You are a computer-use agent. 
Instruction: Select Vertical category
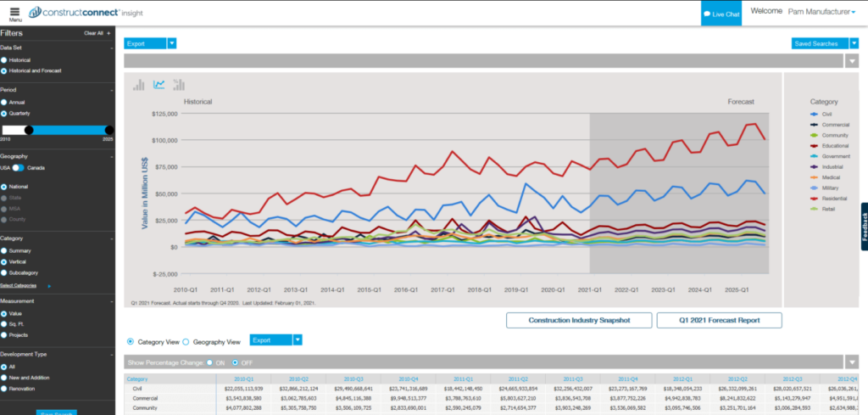(4, 261)
